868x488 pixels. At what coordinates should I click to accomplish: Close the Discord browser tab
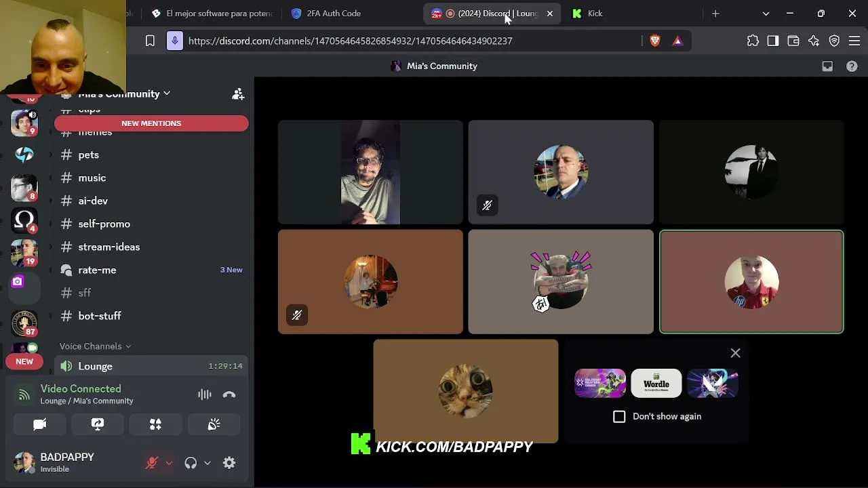point(550,14)
